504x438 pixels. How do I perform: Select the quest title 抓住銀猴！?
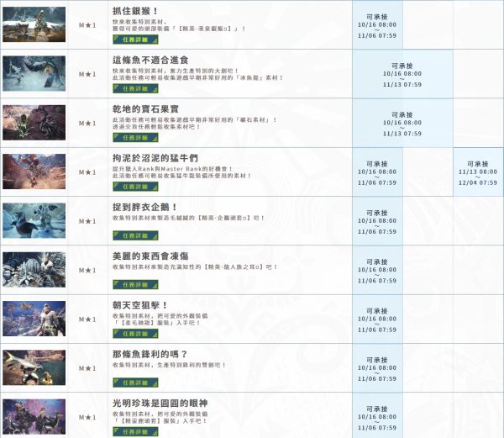pyautogui.click(x=135, y=11)
